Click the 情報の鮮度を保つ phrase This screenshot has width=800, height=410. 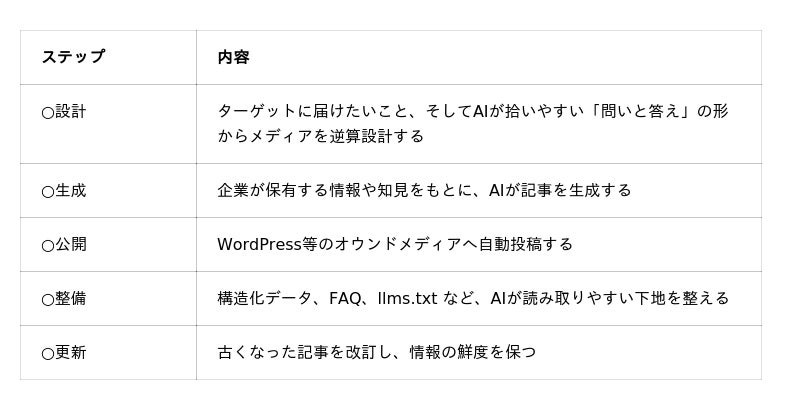[x=473, y=353]
